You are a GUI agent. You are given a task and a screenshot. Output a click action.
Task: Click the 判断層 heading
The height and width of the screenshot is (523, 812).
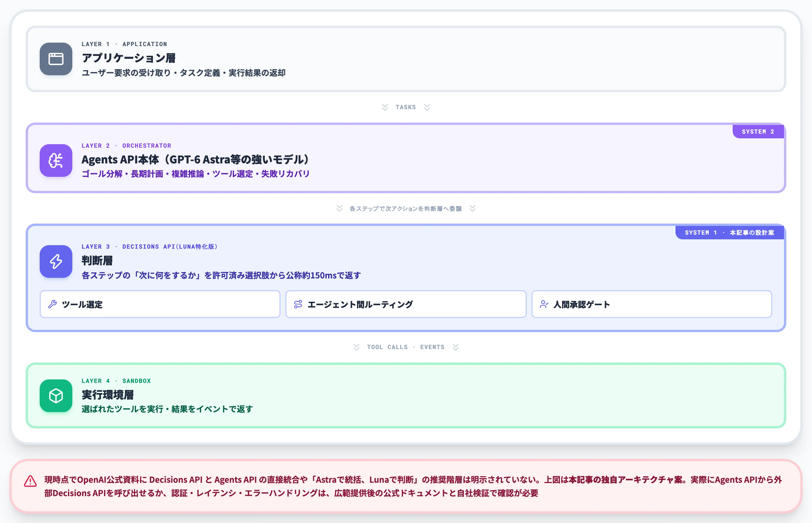pos(97,261)
